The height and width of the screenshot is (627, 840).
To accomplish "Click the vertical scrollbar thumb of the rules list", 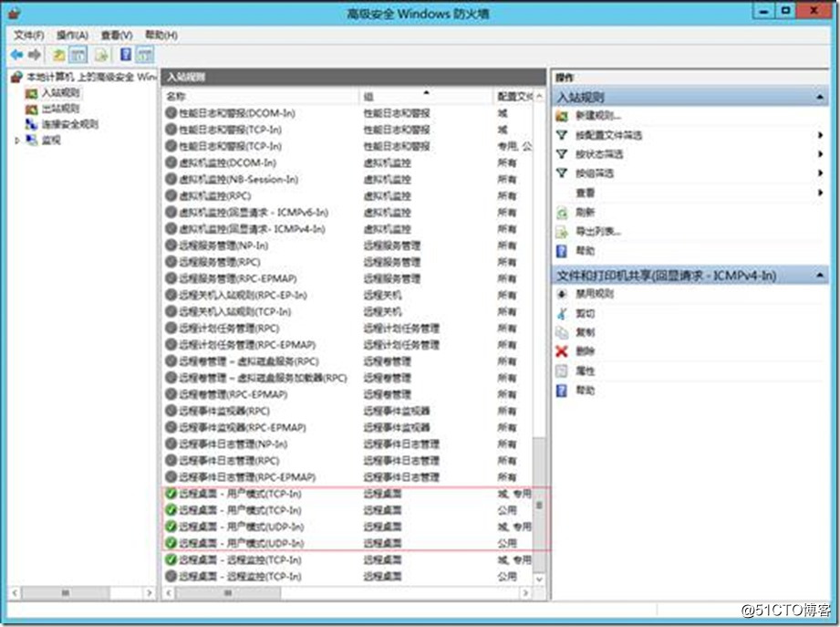I will (x=539, y=505).
